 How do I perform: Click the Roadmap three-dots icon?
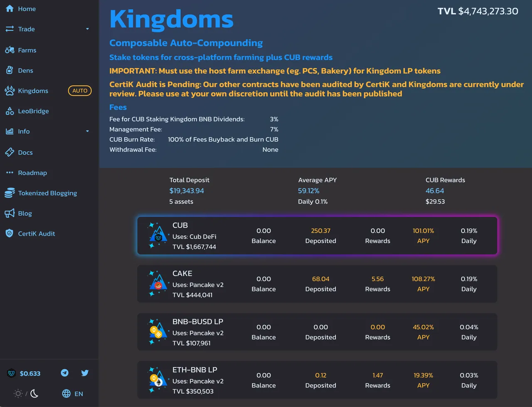pyautogui.click(x=10, y=173)
